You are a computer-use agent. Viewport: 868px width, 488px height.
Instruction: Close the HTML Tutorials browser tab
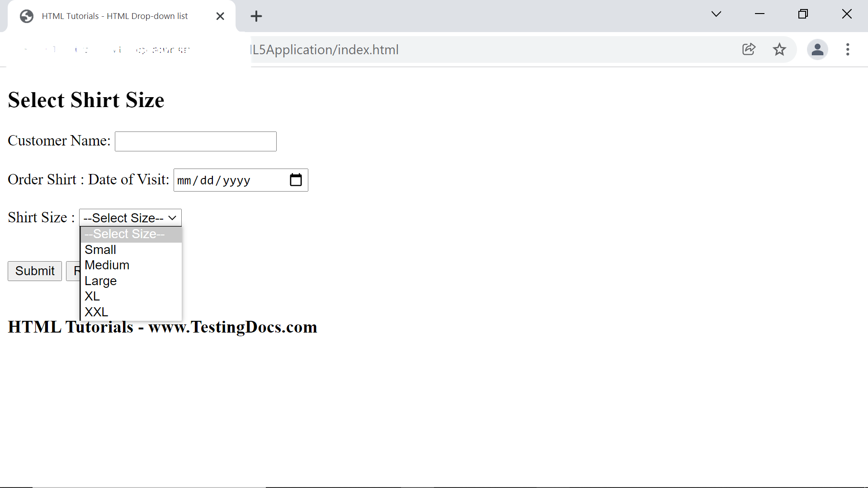pyautogui.click(x=220, y=16)
